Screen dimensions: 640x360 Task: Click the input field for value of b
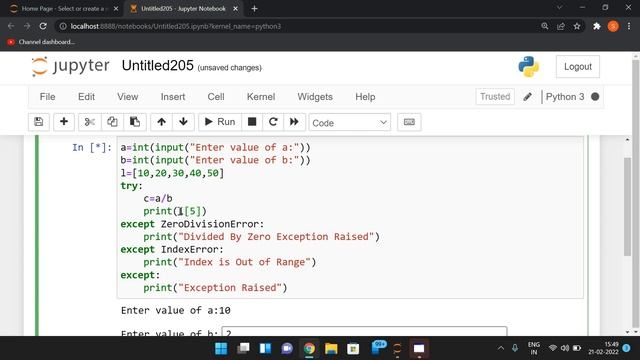(x=364, y=331)
